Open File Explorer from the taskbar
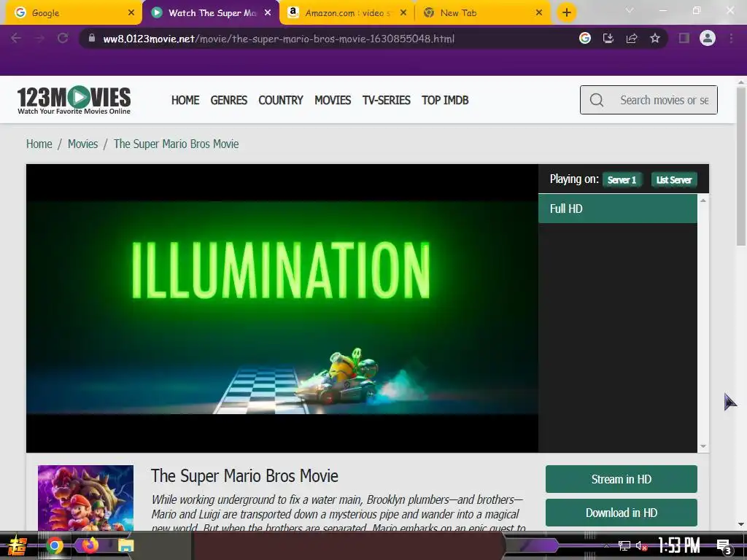The image size is (747, 560). pyautogui.click(x=126, y=545)
